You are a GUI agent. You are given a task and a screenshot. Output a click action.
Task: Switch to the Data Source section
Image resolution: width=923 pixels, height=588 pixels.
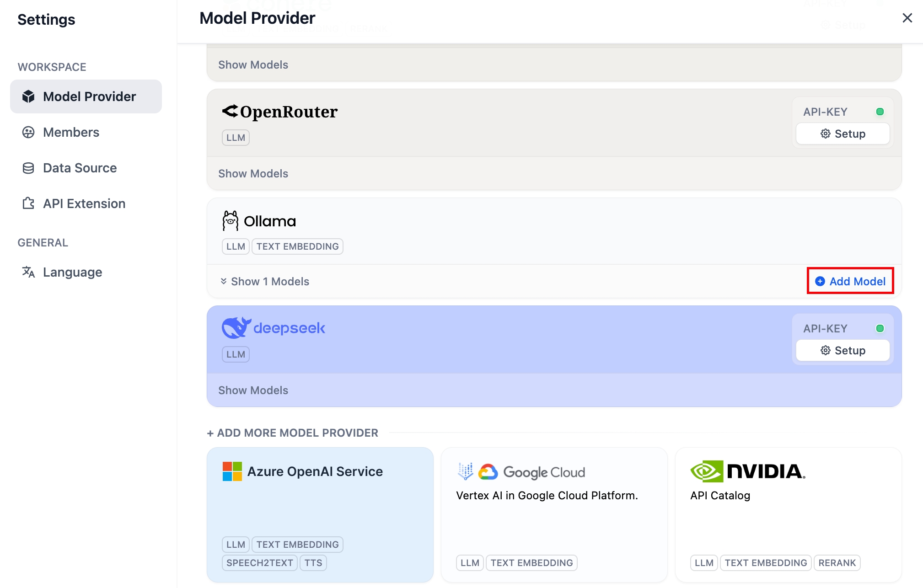coord(80,168)
